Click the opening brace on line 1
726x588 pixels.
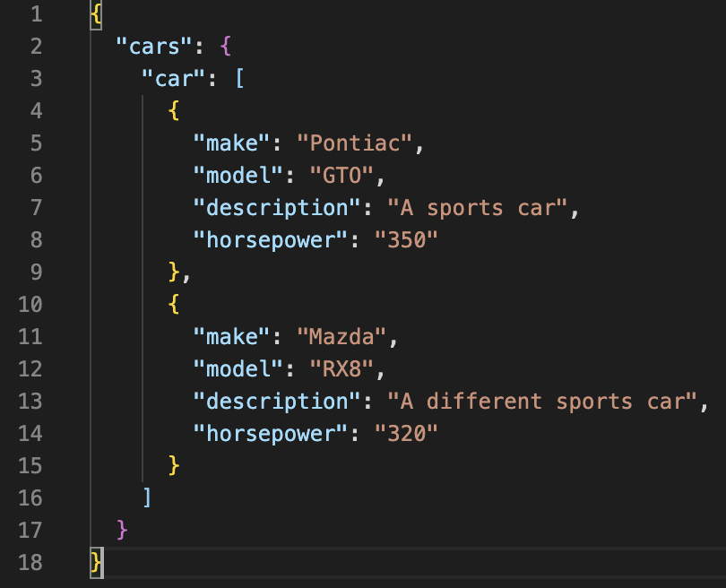click(x=96, y=14)
